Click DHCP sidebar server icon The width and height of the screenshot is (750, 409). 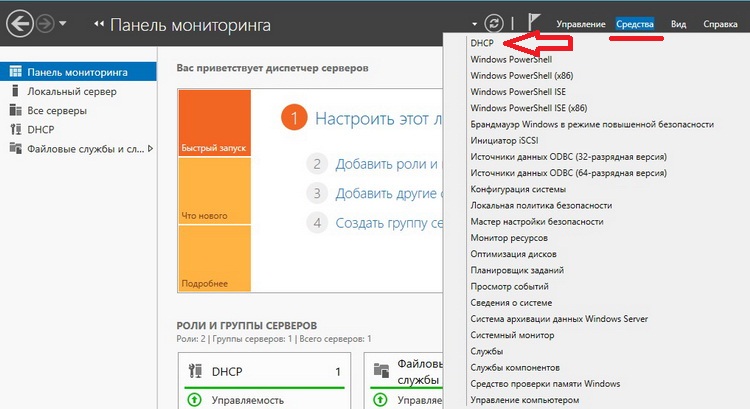pos(15,129)
